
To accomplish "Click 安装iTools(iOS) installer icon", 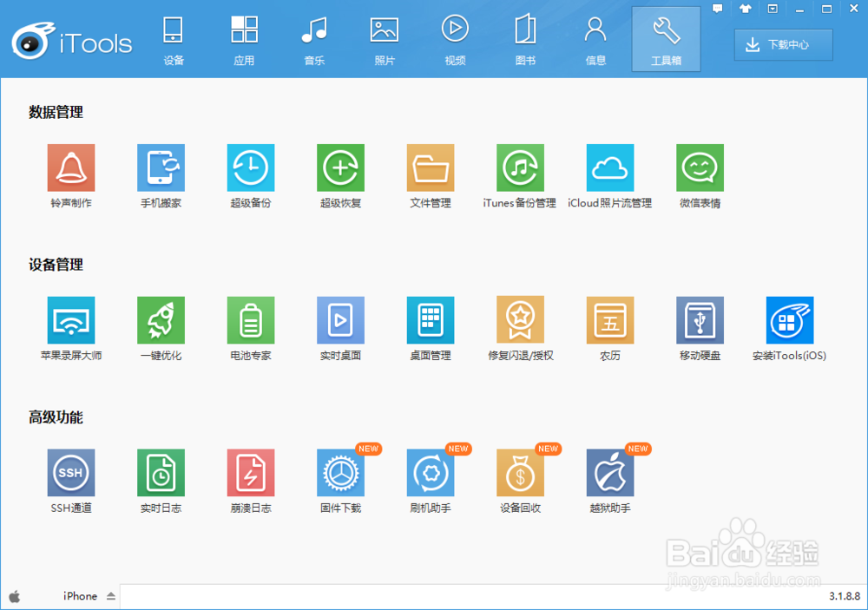I will (789, 320).
